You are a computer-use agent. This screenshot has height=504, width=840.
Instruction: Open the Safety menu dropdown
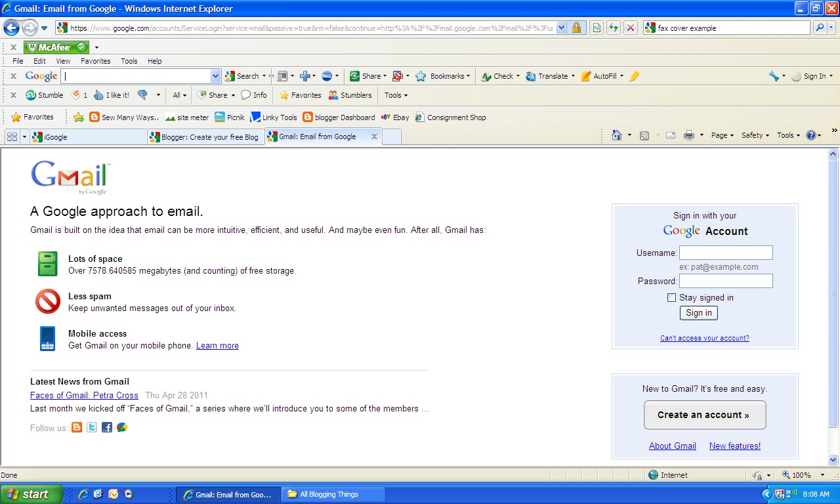pyautogui.click(x=755, y=135)
